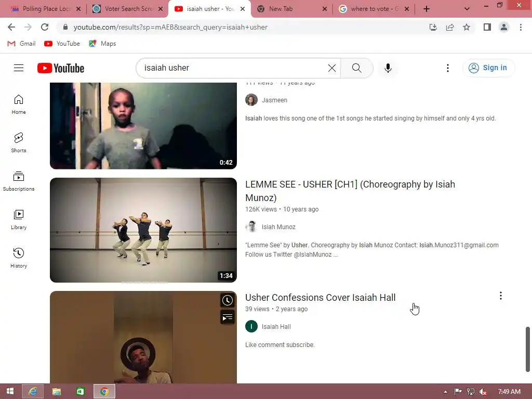The image size is (532, 399).
Task: Expand tab search dropdown arrow
Action: click(x=467, y=9)
